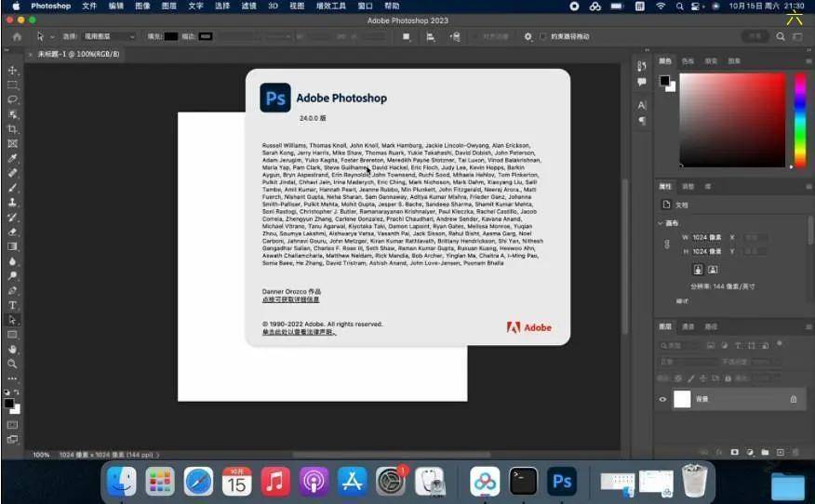
Task: Click the Adobe logo in About dialog
Action: [528, 327]
